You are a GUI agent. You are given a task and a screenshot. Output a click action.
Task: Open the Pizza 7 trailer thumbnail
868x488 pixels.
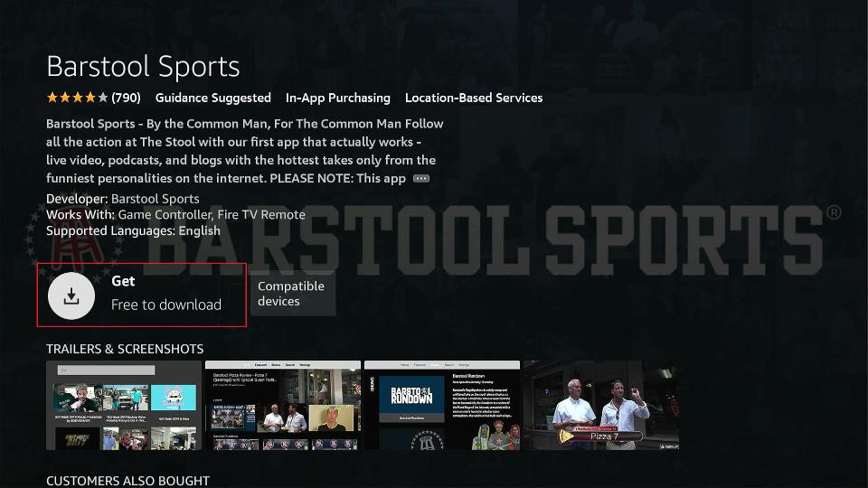pos(601,405)
